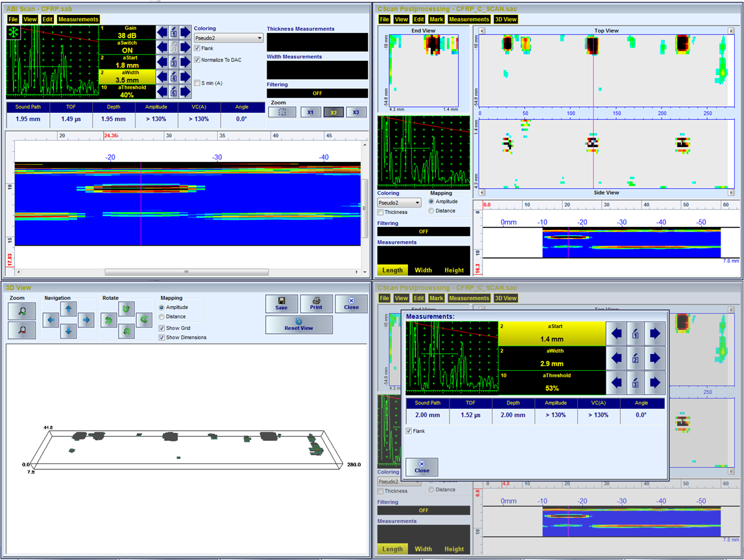Click the snowflake freeze icon in ABI Scan

(x=13, y=32)
